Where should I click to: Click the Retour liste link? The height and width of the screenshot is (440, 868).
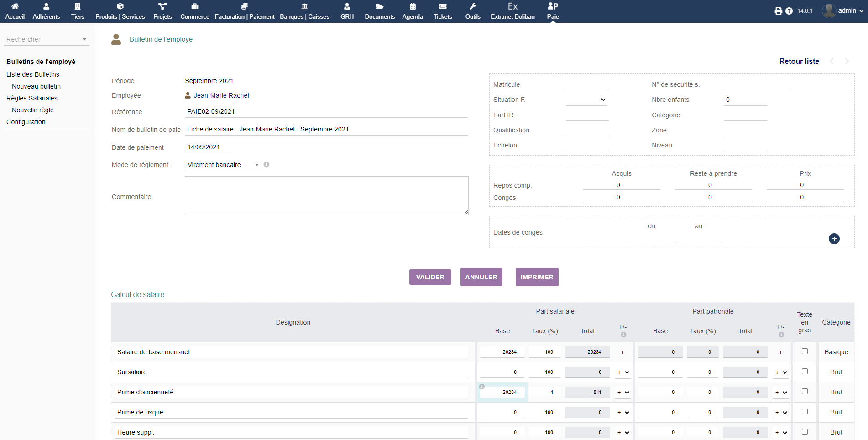(799, 61)
